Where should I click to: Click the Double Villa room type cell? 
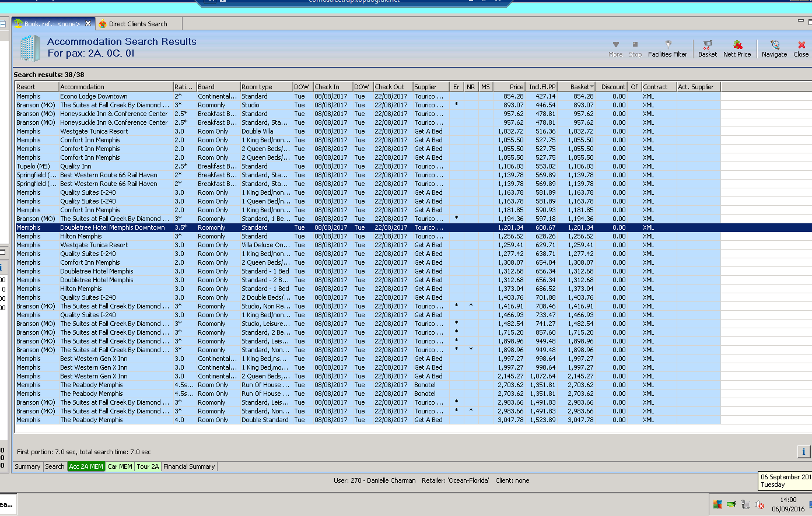pyautogui.click(x=257, y=131)
